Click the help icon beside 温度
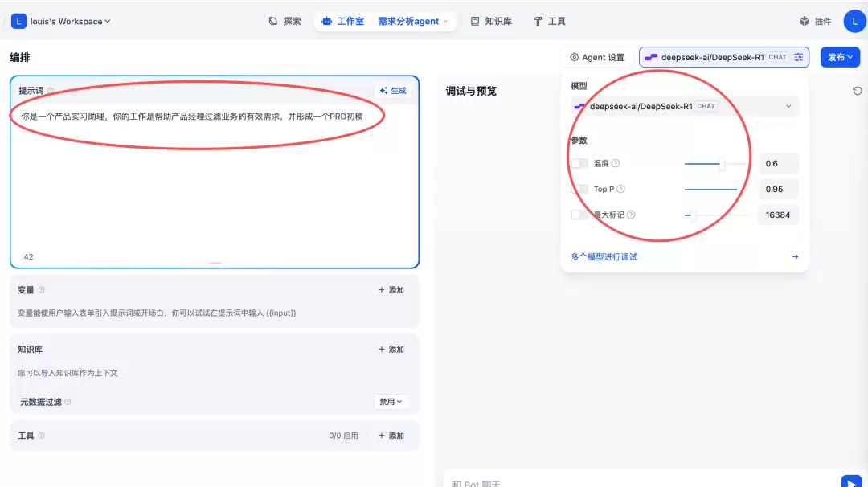Viewport: 868px width, 487px height. tap(616, 163)
